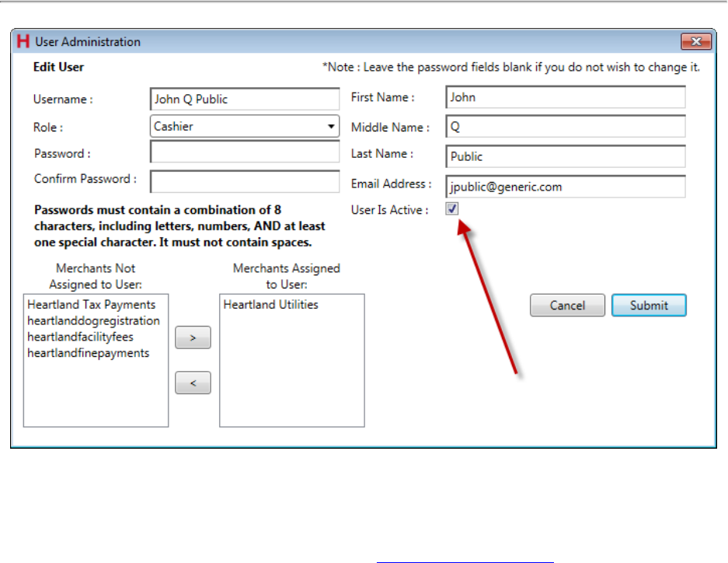Focus the Password input field
Viewport: 728px width, 563px height.
245,152
